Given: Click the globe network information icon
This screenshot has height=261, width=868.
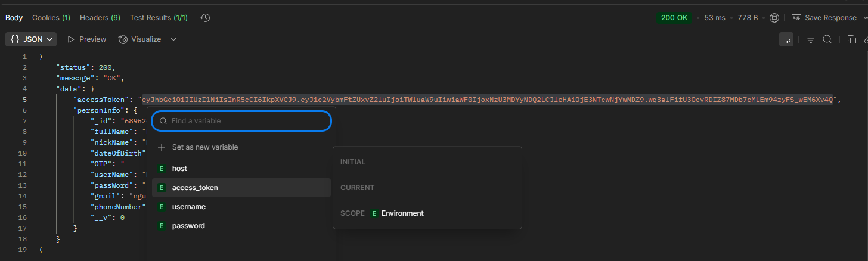Looking at the screenshot, I should 774,18.
